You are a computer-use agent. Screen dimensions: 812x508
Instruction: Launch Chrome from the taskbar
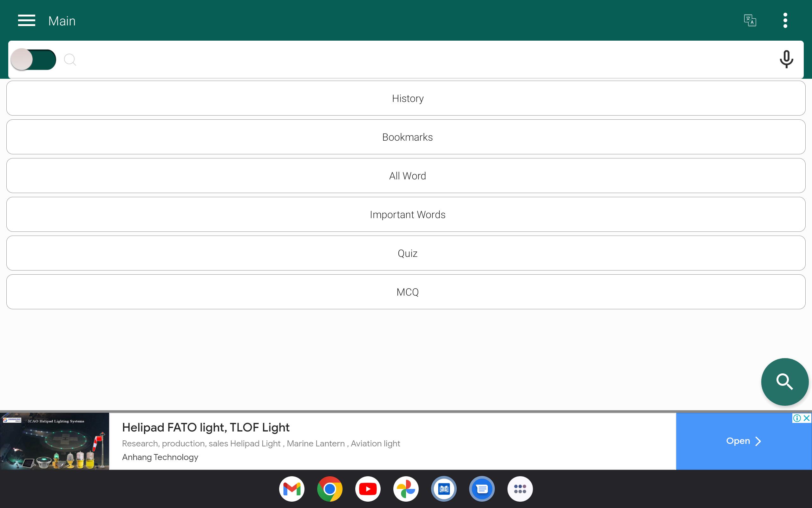click(330, 489)
